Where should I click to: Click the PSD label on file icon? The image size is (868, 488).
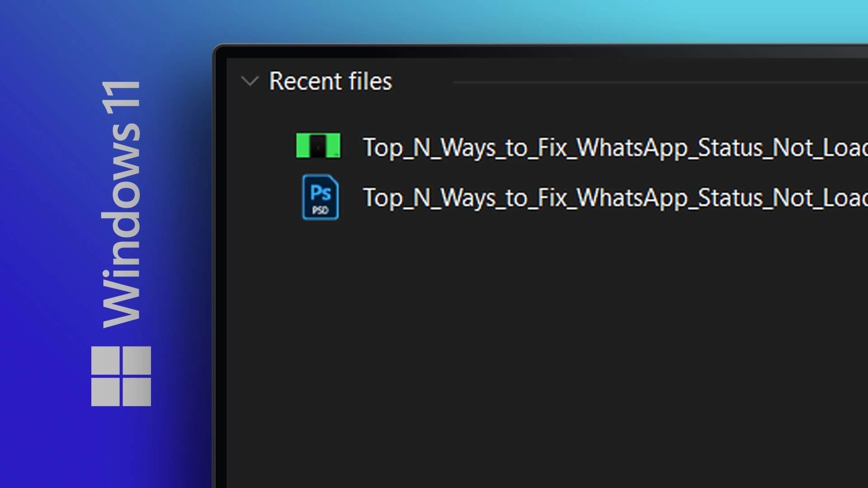tap(320, 211)
